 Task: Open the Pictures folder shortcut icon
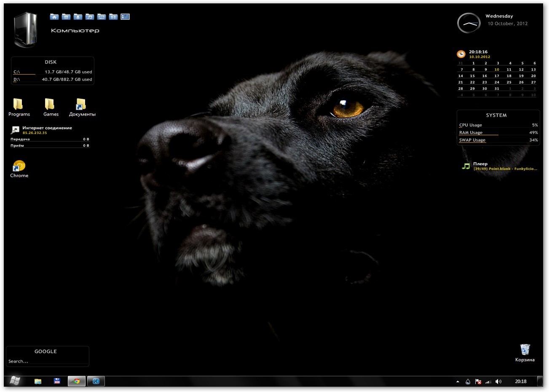(102, 17)
